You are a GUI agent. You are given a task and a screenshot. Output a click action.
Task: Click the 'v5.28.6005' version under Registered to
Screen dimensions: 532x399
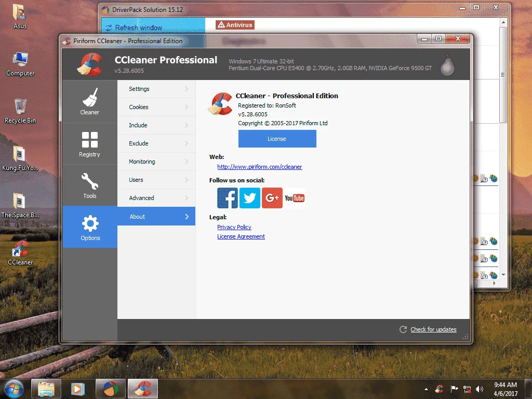coord(253,114)
